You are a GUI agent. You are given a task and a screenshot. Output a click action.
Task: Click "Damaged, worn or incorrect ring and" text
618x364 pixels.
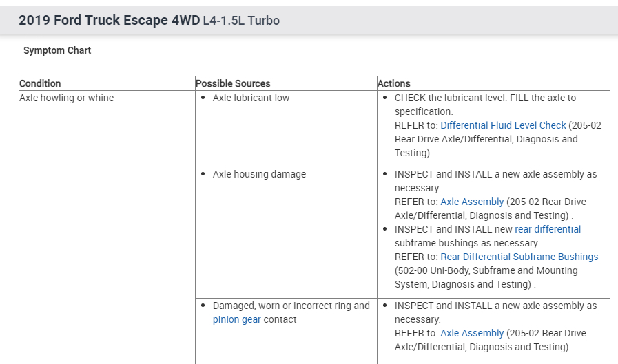(291, 306)
